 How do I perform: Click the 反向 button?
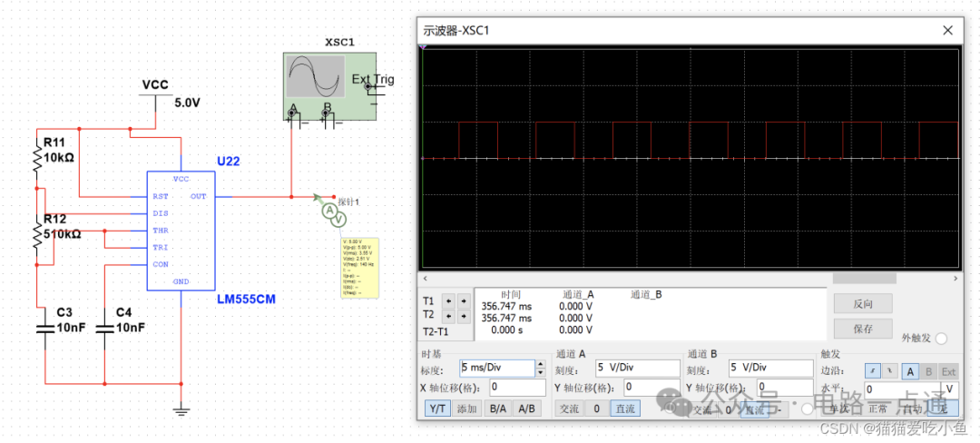(862, 303)
